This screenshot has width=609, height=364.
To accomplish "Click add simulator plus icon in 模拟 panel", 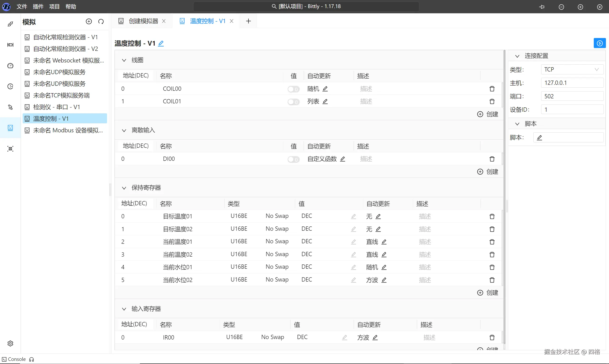I will (x=89, y=22).
